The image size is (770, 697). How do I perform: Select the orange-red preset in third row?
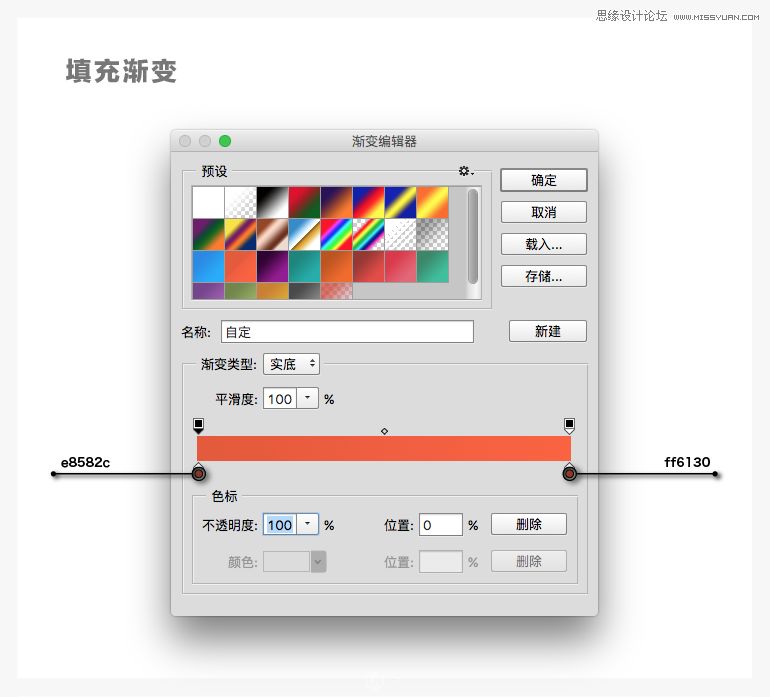pyautogui.click(x=241, y=266)
